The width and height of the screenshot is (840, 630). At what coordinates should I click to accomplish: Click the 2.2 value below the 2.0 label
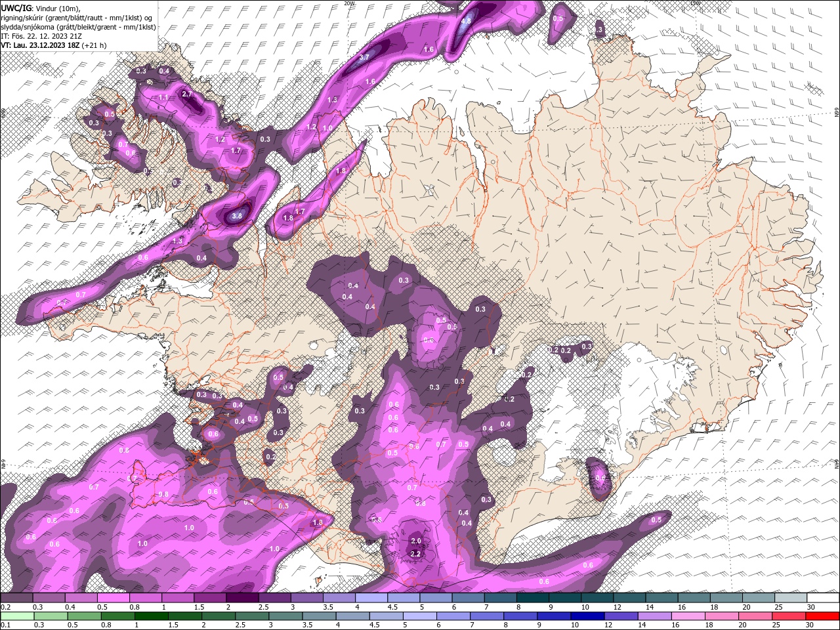[415, 554]
